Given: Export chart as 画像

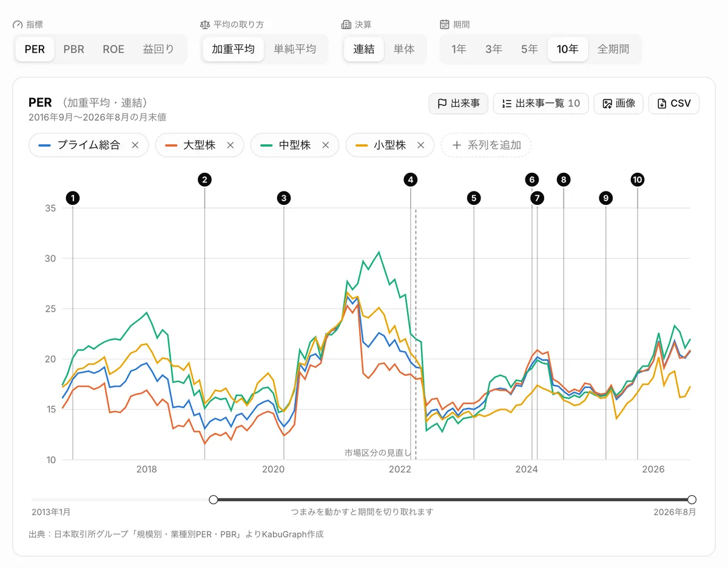Looking at the screenshot, I should [x=619, y=103].
